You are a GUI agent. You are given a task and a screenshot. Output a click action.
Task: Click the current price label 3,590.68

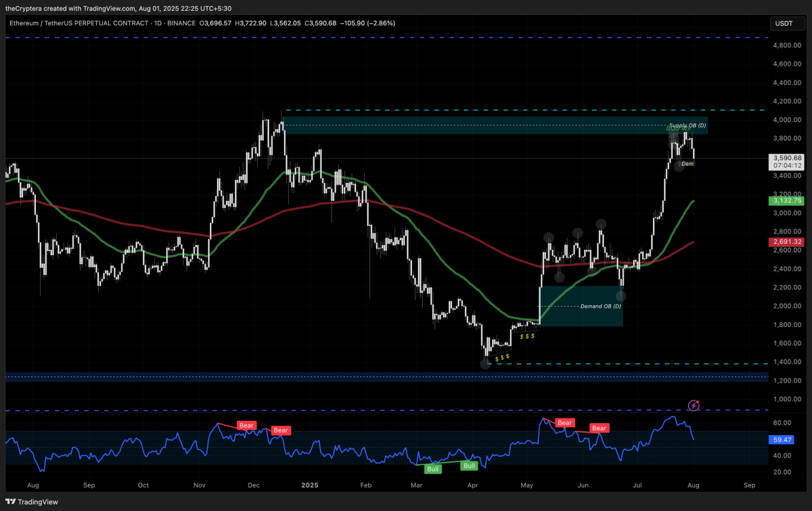tap(788, 158)
